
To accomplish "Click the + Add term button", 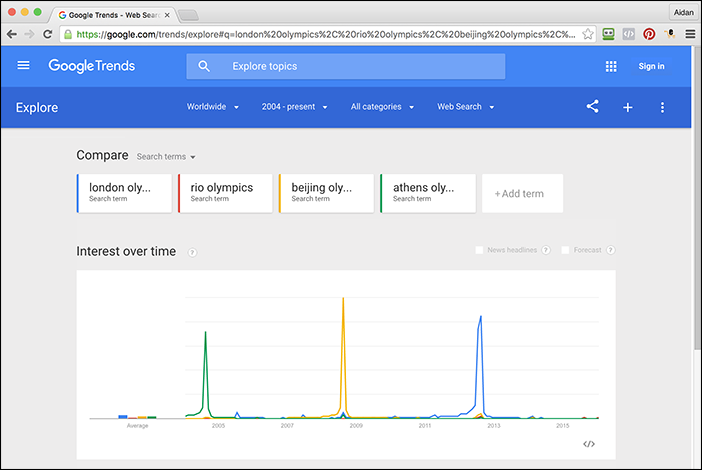I will (522, 193).
